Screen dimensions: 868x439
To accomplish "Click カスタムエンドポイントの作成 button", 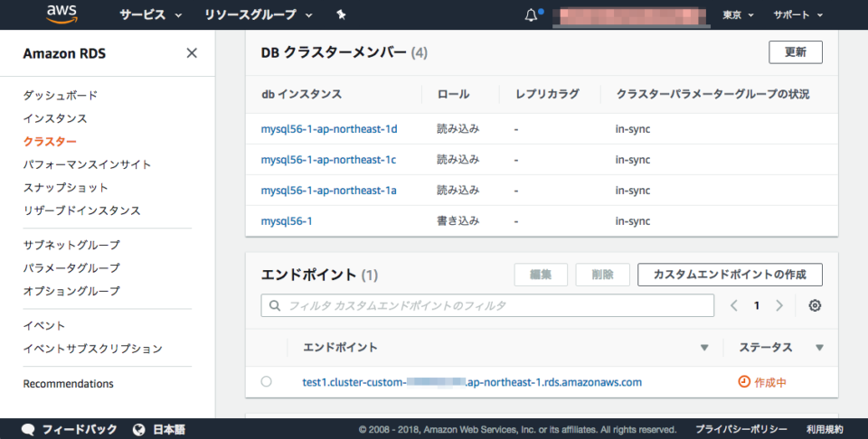I will [x=730, y=275].
